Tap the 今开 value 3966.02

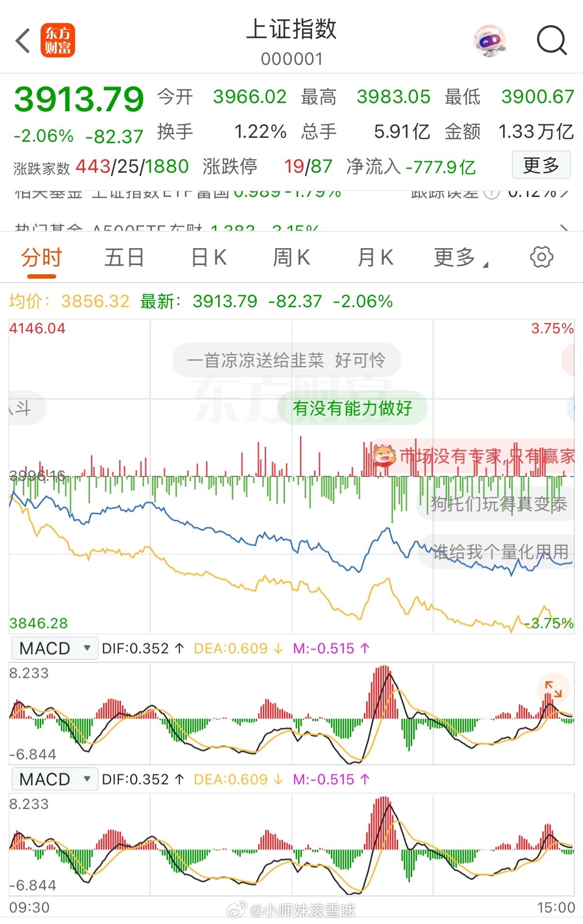(x=250, y=97)
